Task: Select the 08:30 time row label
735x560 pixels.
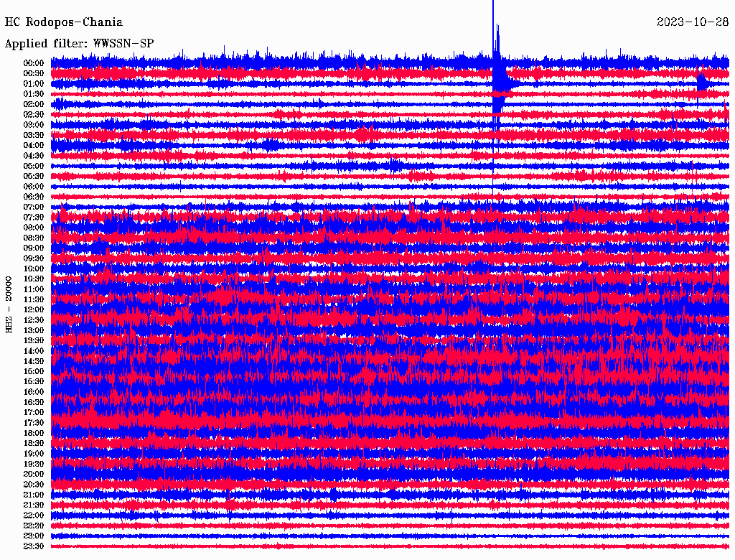Action: pyautogui.click(x=34, y=238)
